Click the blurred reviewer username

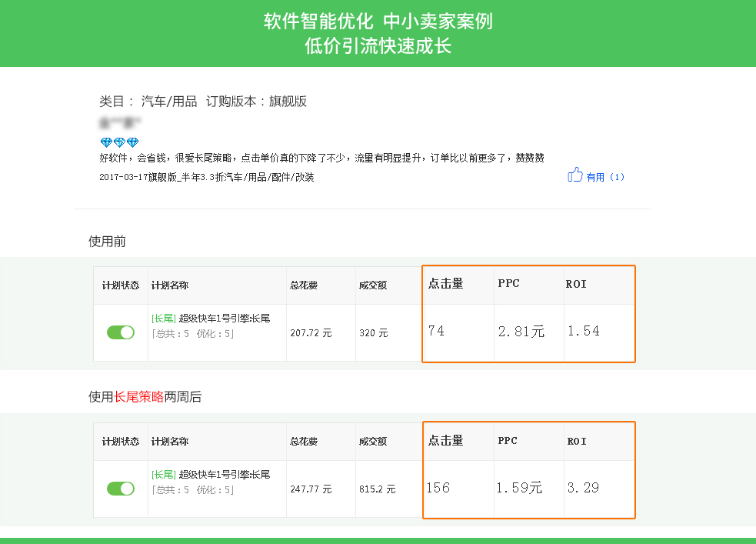pos(120,122)
